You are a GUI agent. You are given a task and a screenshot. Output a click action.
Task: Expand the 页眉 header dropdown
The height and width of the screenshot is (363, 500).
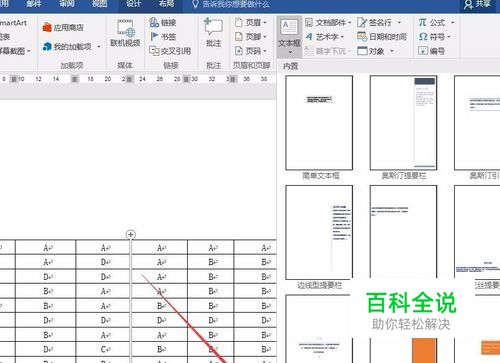click(265, 23)
